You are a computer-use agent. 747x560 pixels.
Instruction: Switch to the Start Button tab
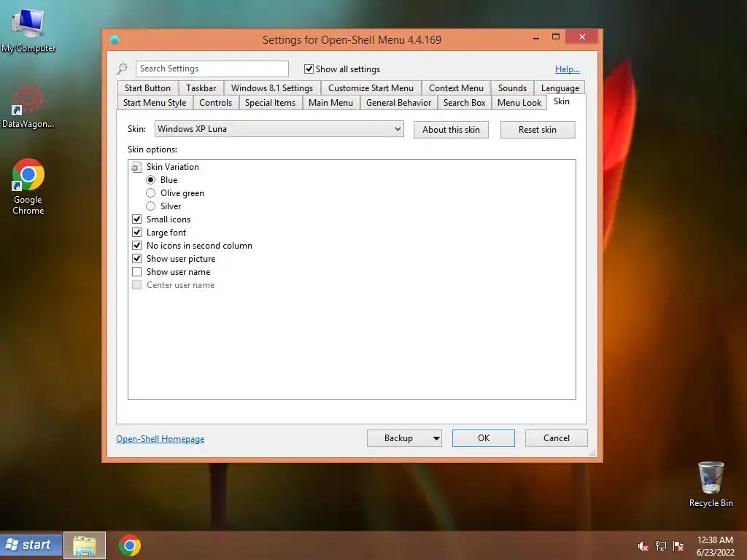[x=147, y=88]
